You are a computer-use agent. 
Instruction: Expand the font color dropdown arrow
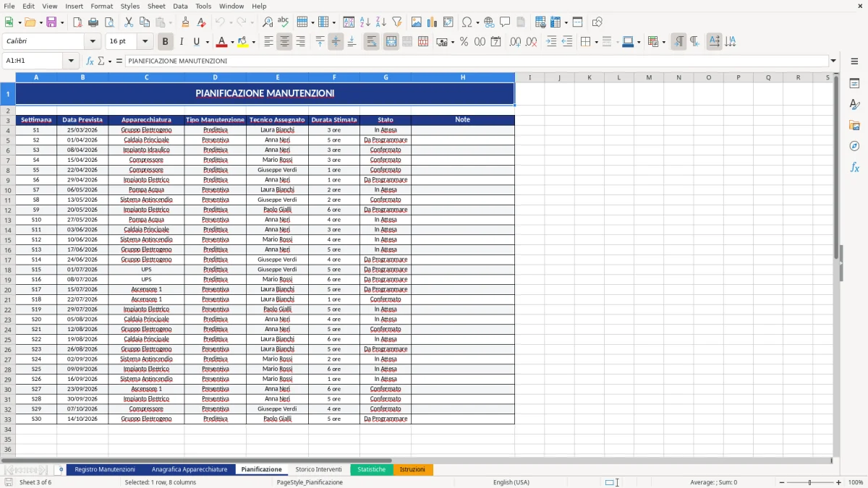(231, 41)
